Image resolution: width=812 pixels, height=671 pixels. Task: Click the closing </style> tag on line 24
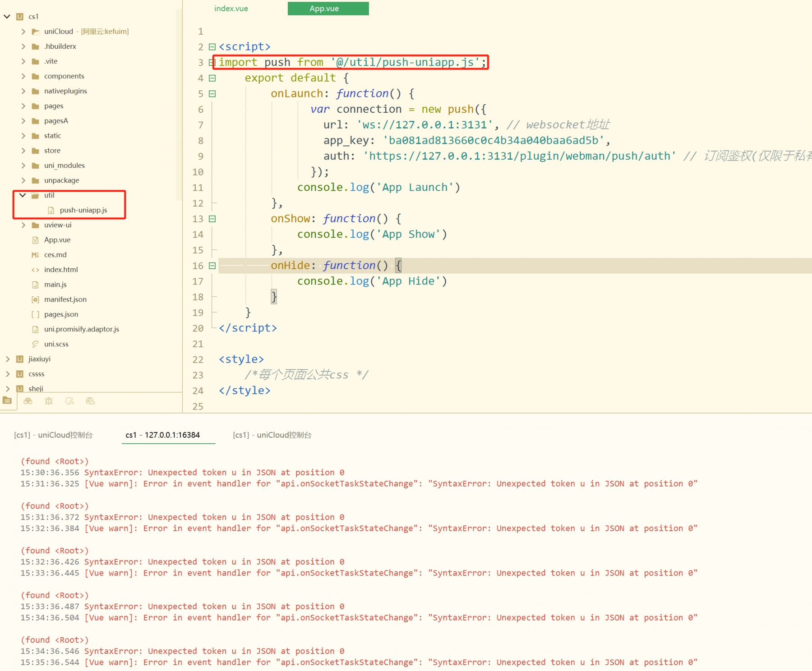[245, 391]
